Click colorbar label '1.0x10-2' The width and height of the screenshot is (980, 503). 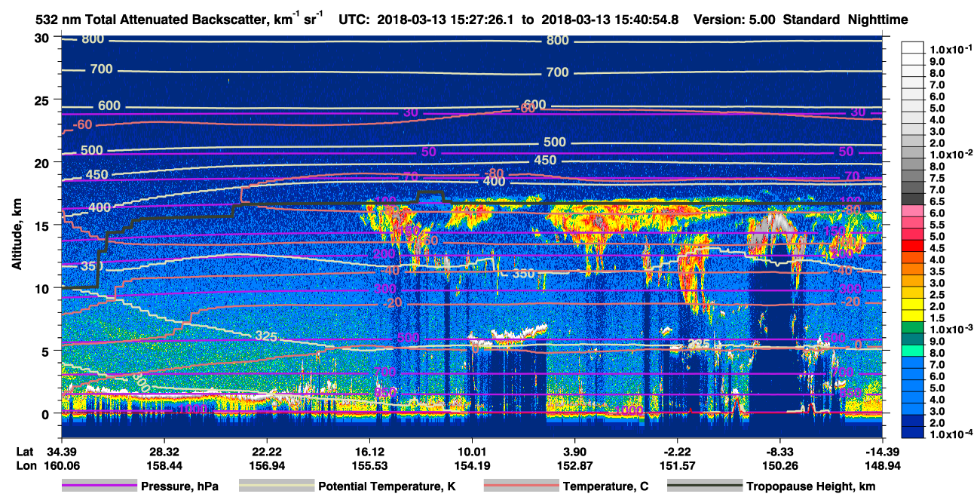click(950, 155)
